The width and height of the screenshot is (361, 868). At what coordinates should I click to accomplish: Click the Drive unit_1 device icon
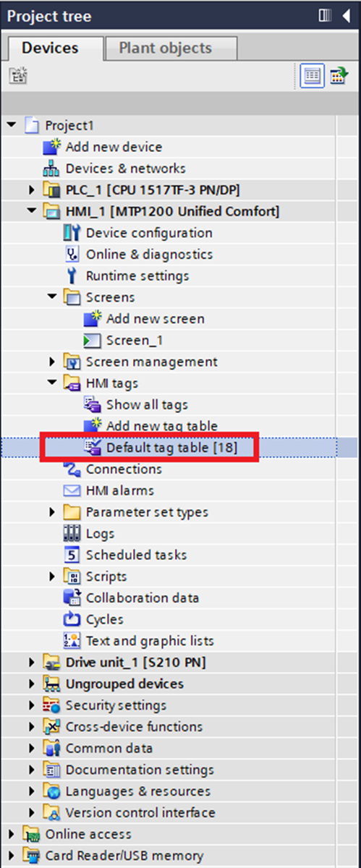point(52,663)
